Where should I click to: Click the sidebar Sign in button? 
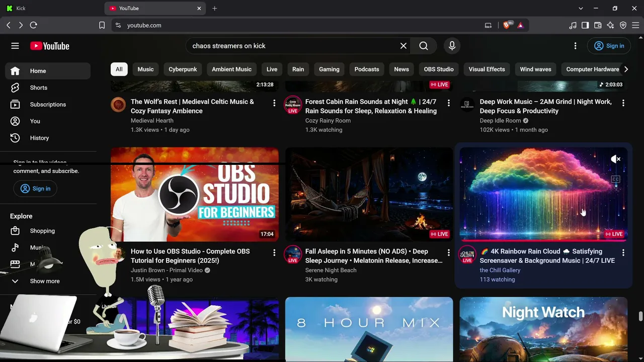(x=35, y=189)
